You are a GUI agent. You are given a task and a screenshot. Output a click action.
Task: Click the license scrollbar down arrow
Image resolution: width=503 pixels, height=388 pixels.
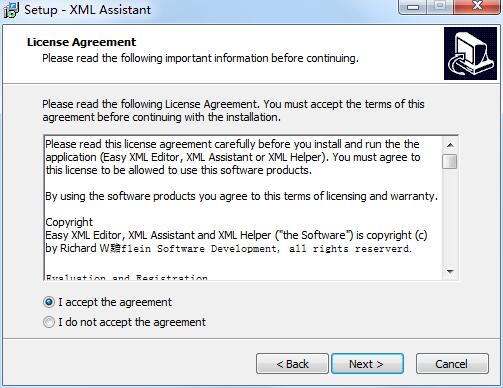click(450, 272)
